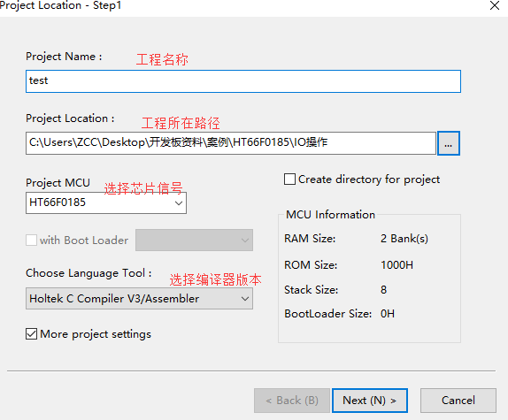Click the MCU Information group title

[x=330, y=215]
